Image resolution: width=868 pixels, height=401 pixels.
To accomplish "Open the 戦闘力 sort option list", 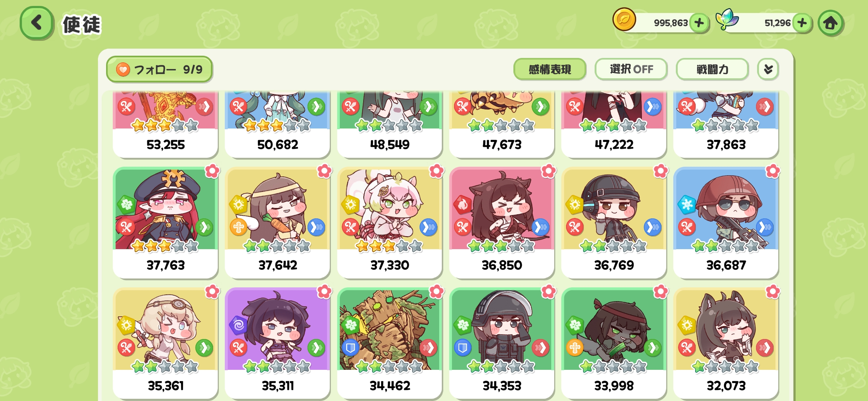I will click(x=712, y=69).
